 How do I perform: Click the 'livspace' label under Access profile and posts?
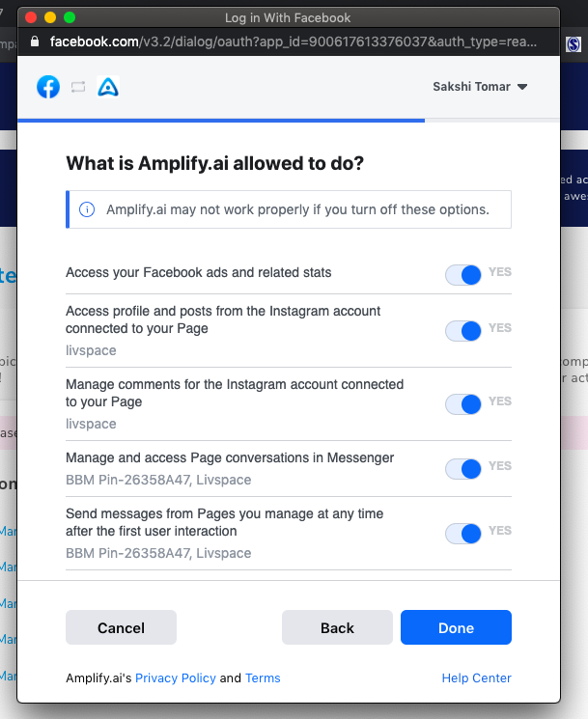91,350
